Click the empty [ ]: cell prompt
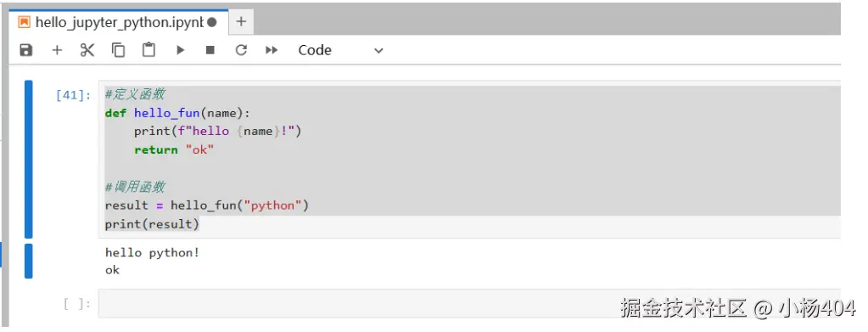Image resolution: width=868 pixels, height=332 pixels. pos(77,304)
